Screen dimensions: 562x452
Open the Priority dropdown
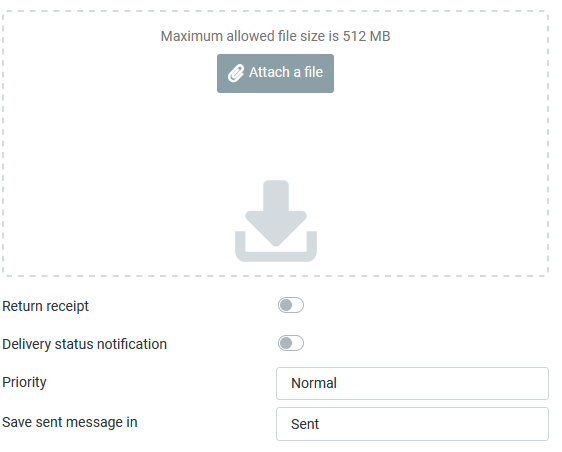point(412,383)
